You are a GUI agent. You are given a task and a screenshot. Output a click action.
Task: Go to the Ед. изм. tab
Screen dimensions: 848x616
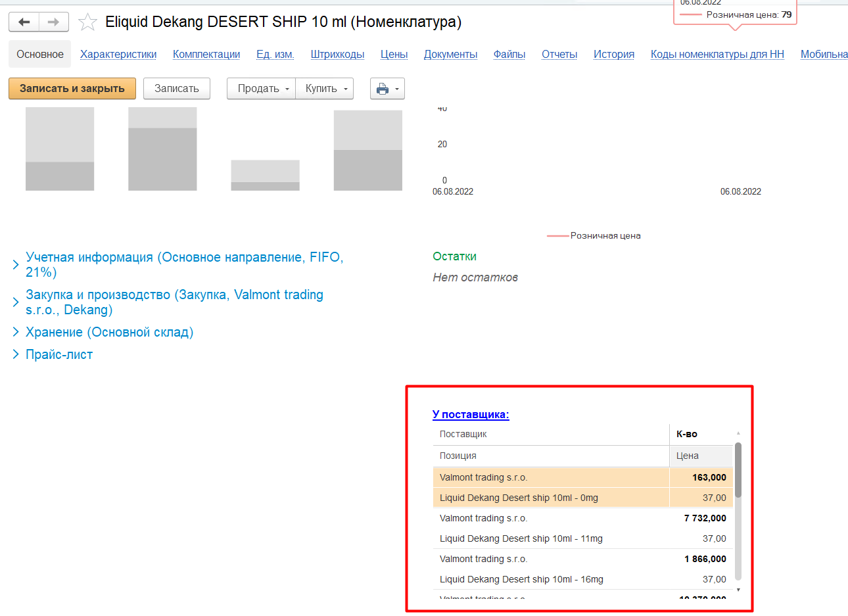pyautogui.click(x=275, y=55)
